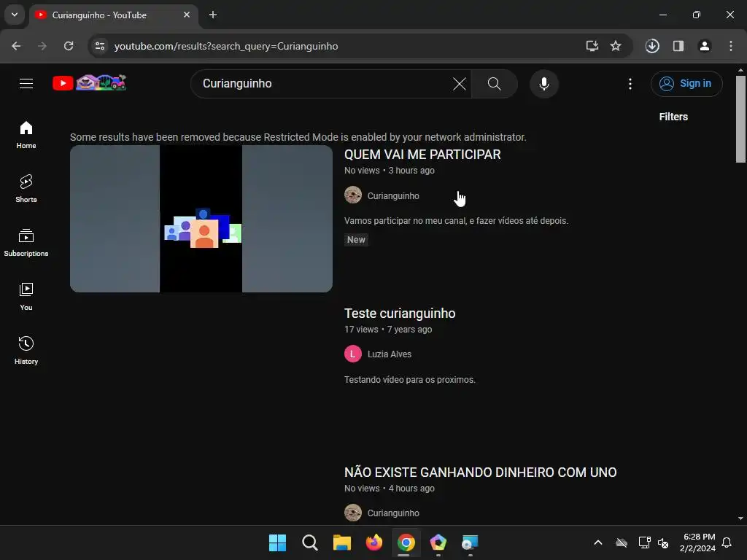The image size is (747, 560).
Task: Click the magnifying glass search button
Action: coord(494,84)
